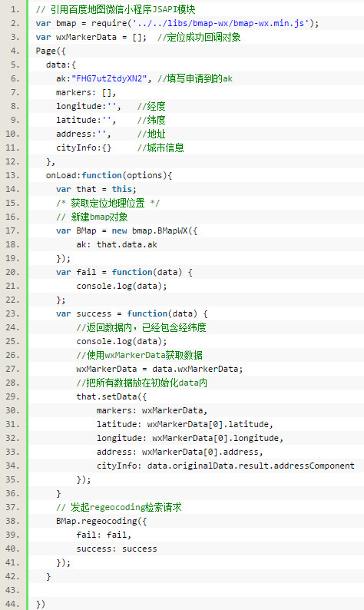Click 'var fail = function(data) {' line
This screenshot has width=364, height=610.
coord(124,272)
